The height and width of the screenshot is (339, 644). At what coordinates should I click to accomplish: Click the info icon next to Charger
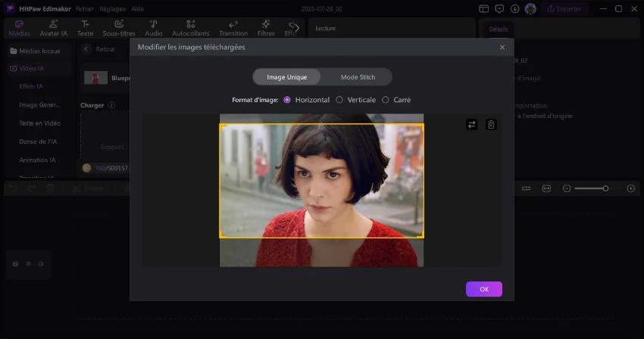[x=111, y=105]
